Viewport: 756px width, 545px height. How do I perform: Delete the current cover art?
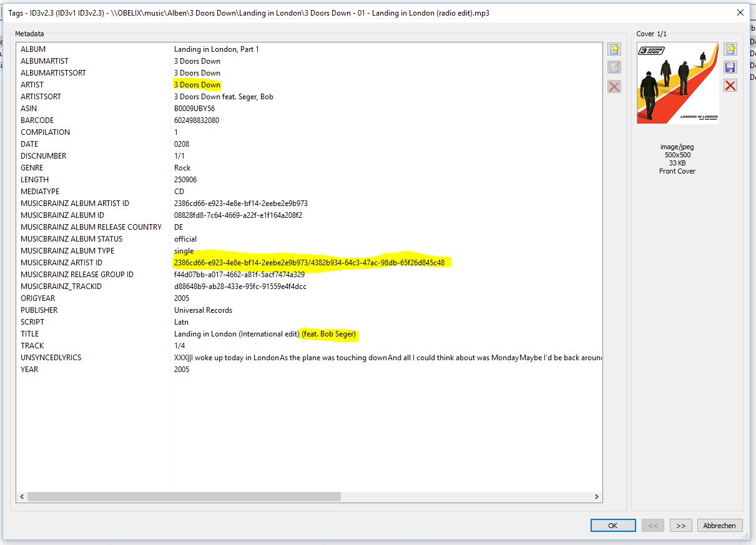click(730, 86)
